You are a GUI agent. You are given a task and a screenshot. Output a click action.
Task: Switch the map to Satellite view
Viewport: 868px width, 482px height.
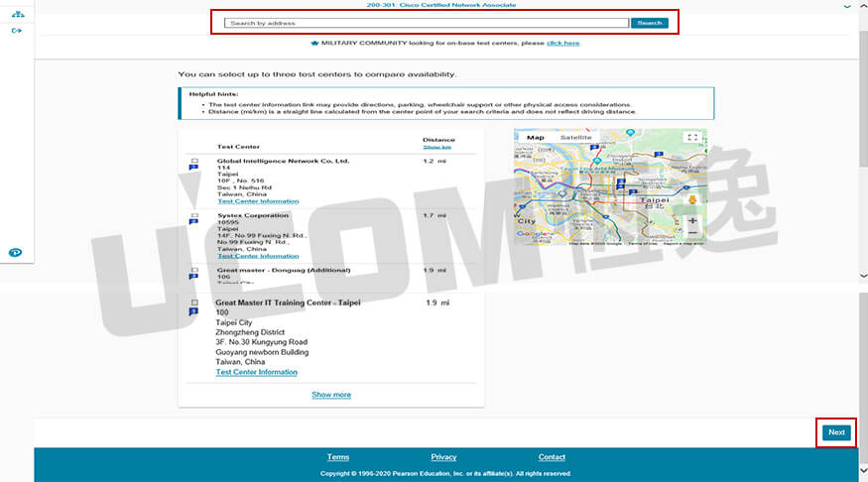575,137
